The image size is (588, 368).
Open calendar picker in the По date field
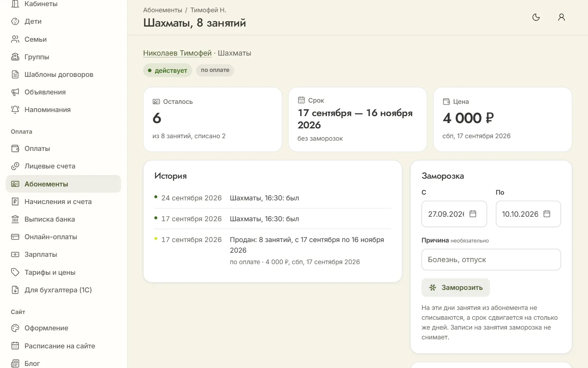547,214
